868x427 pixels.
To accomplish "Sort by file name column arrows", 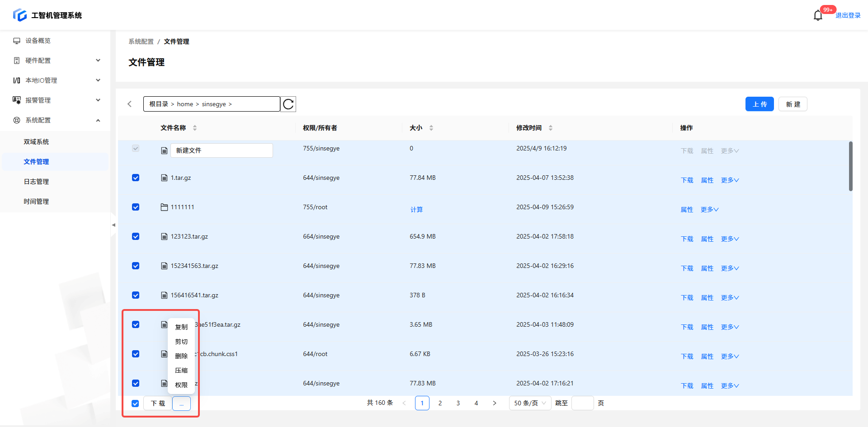I will (195, 128).
